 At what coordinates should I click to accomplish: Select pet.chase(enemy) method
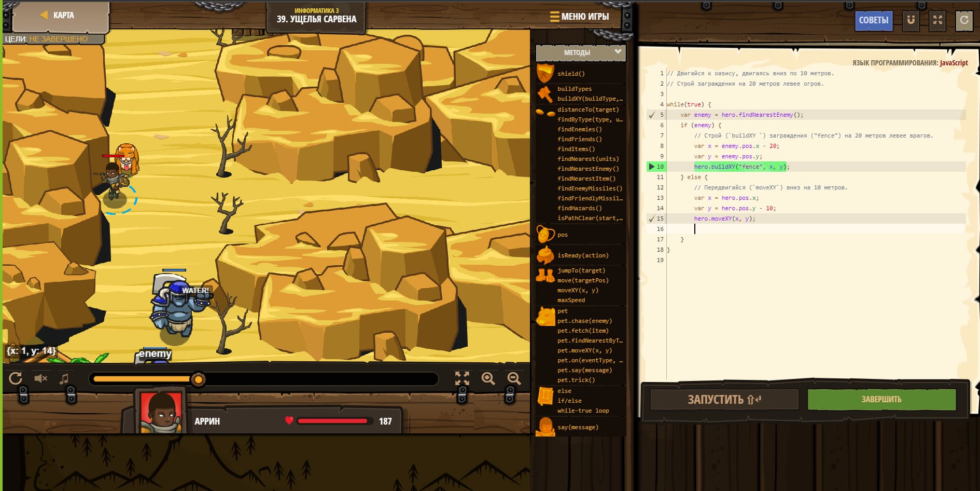point(584,321)
